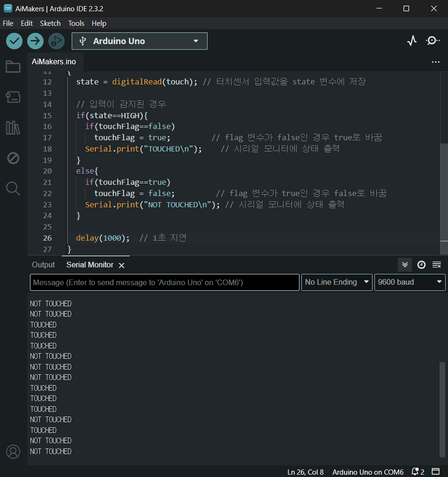Open the Debug panel in sidebar
Viewport: 448px width, 477px height.
coord(13,158)
